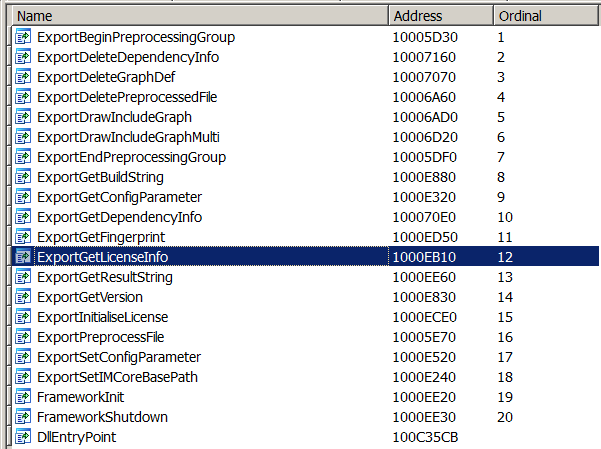Select the ExportDeleteDependencyInfo export name
This screenshot has width=601, height=449.
coord(128,57)
